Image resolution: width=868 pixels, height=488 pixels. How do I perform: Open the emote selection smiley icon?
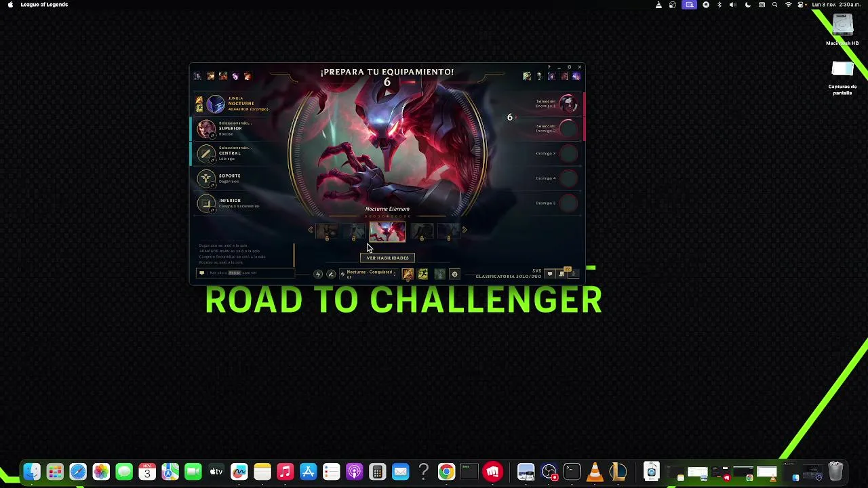tap(454, 274)
